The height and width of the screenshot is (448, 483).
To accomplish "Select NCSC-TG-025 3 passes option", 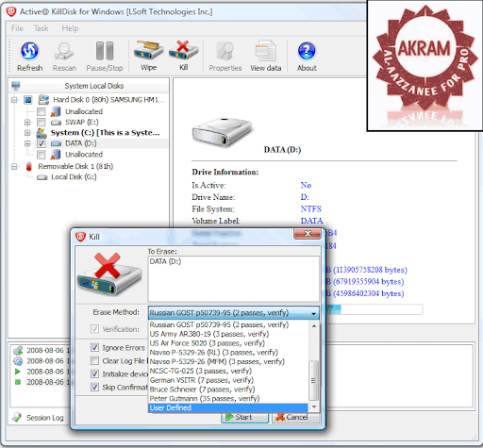I will click(x=228, y=371).
